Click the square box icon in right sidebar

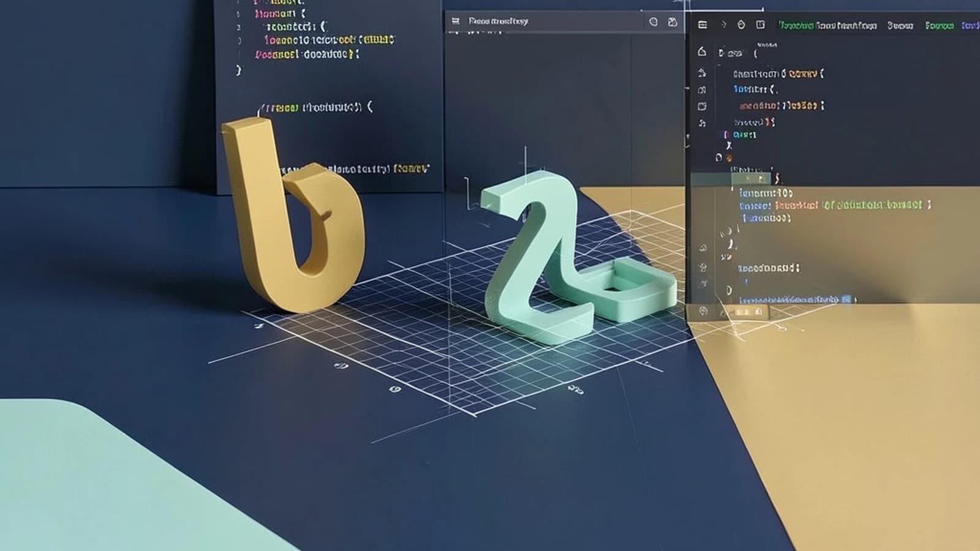(x=702, y=107)
